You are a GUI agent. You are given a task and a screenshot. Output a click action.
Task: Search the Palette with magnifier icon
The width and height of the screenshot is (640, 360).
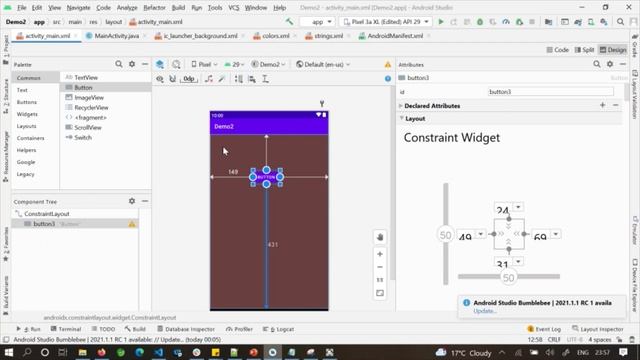point(119,64)
